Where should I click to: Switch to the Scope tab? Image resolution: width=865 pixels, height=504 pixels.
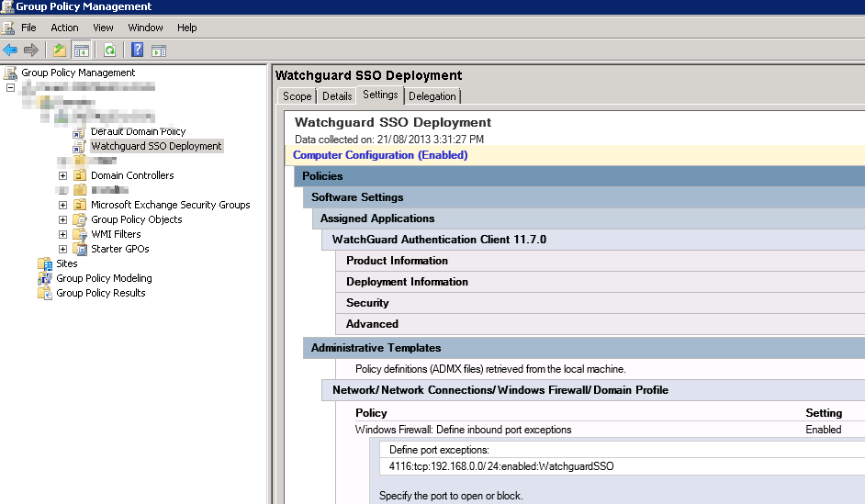point(297,96)
